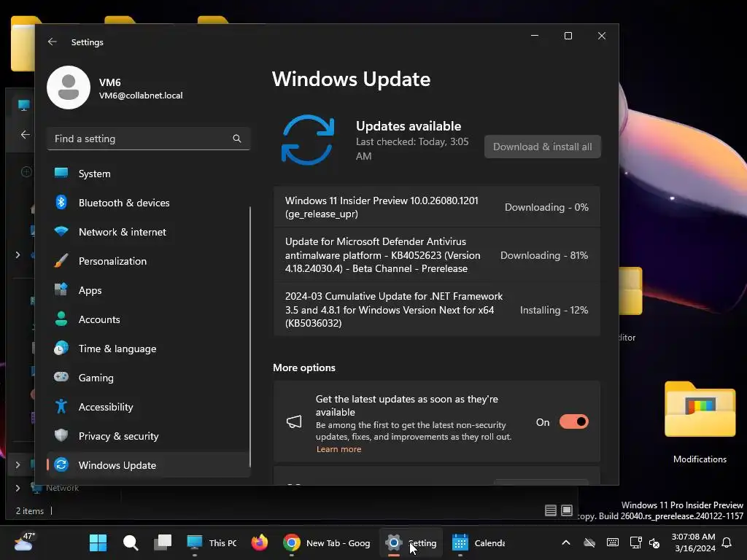Open the Modifications folder on desktop
Image resolution: width=747 pixels, height=560 pixels.
point(700,421)
